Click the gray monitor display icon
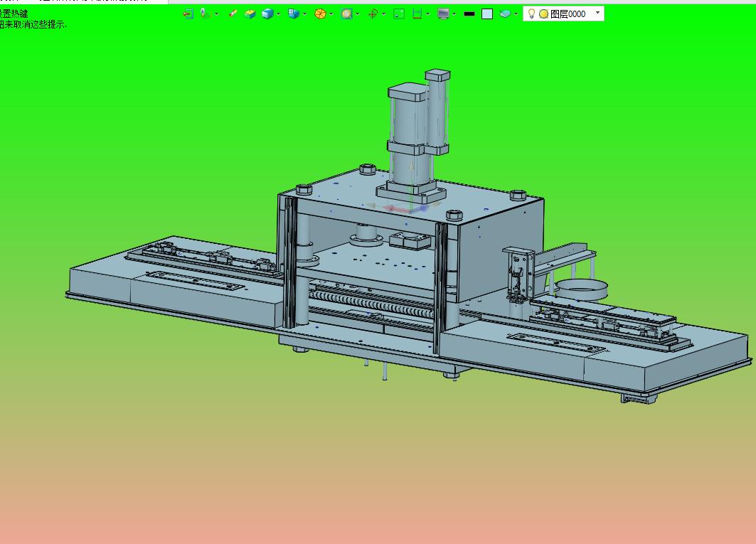This screenshot has width=756, height=544. (x=443, y=14)
